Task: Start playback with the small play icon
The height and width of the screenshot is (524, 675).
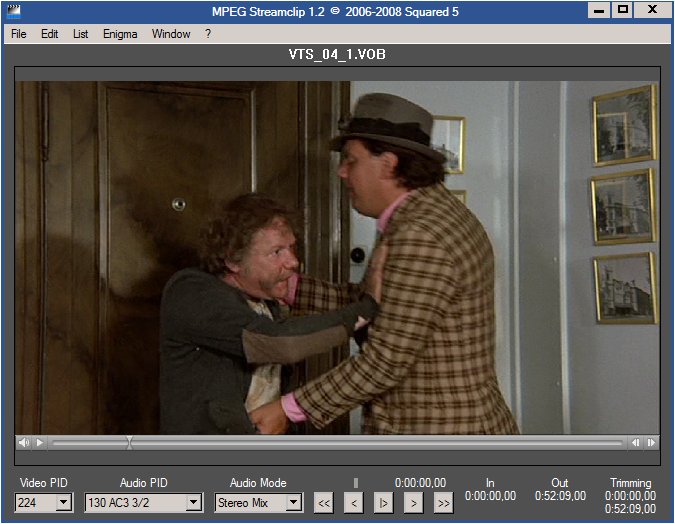Action: [40, 442]
